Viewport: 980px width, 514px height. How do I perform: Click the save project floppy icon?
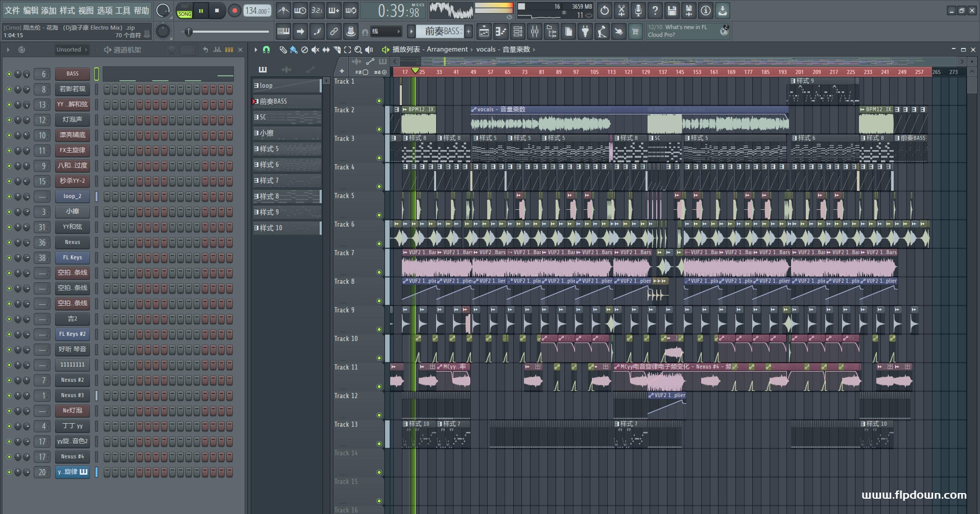point(672,10)
